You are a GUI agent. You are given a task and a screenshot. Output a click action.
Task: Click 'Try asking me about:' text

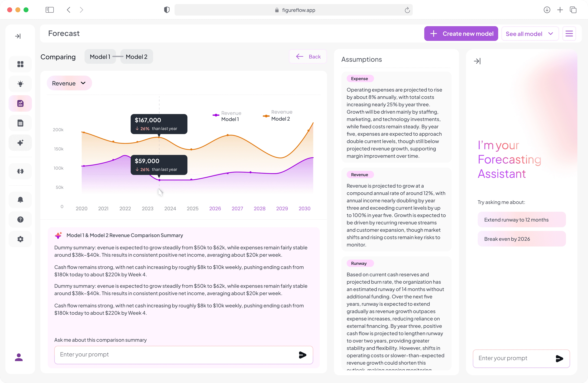point(501,202)
